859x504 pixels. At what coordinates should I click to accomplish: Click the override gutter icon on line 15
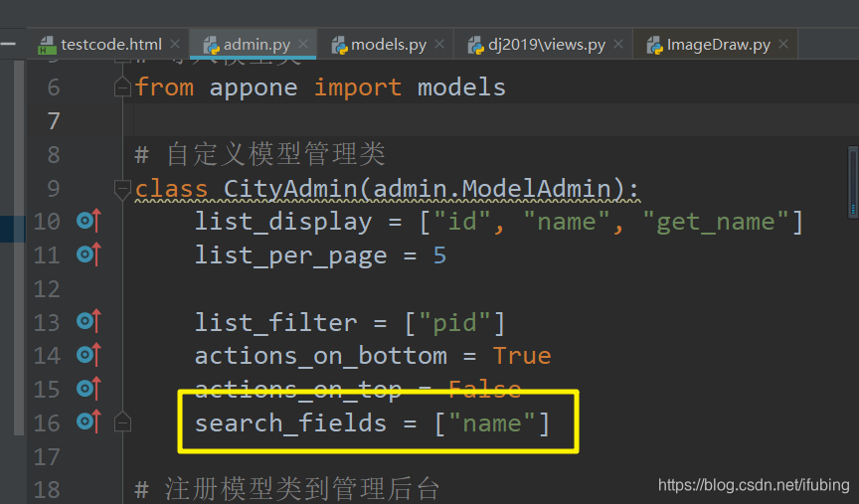coord(89,389)
